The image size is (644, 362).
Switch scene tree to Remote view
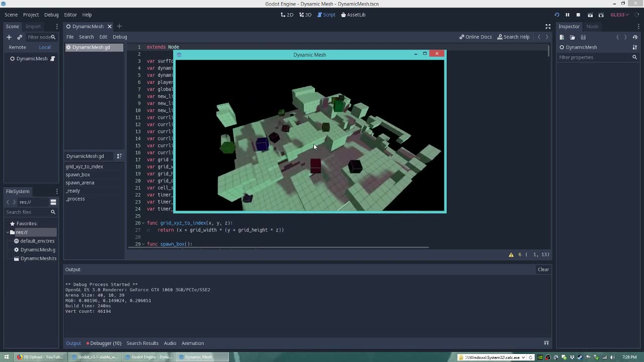point(17,47)
